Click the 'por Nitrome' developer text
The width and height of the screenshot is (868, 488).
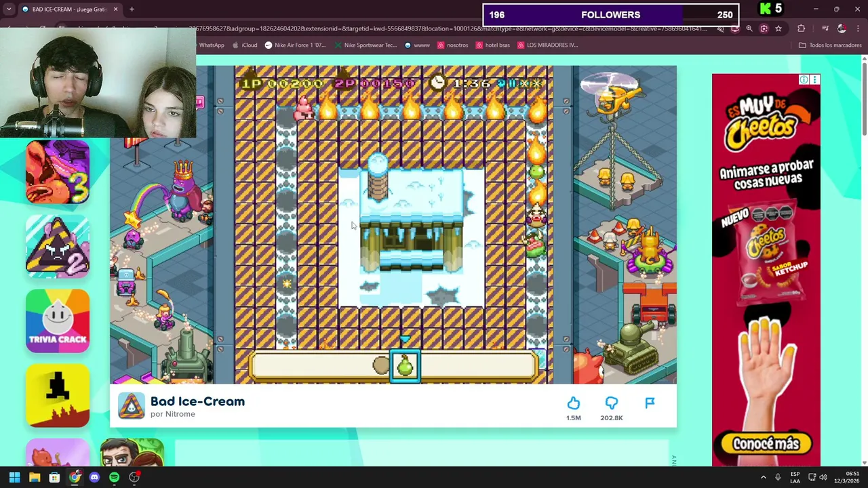click(x=173, y=414)
